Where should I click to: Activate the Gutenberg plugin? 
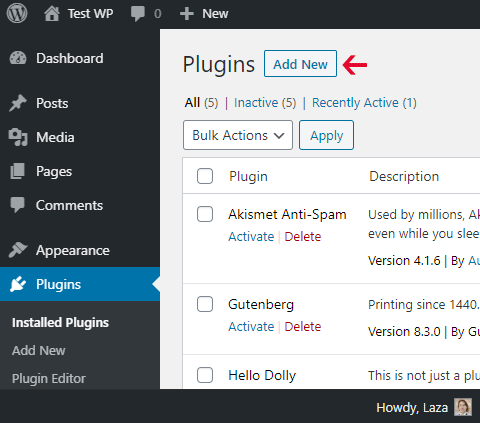[251, 327]
